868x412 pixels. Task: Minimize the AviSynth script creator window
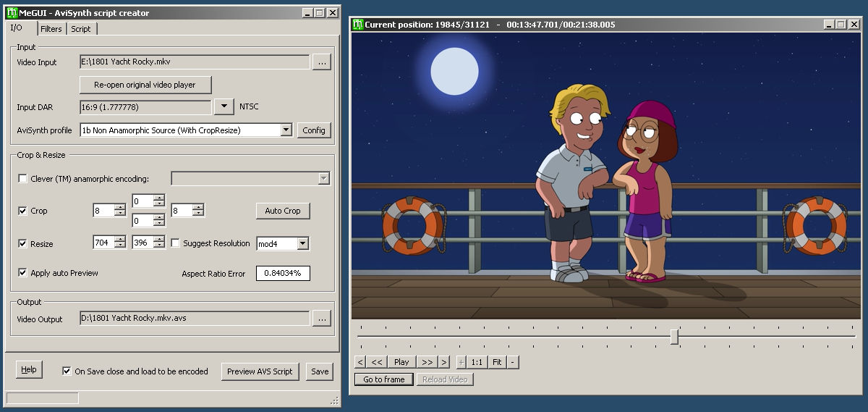[x=307, y=12]
